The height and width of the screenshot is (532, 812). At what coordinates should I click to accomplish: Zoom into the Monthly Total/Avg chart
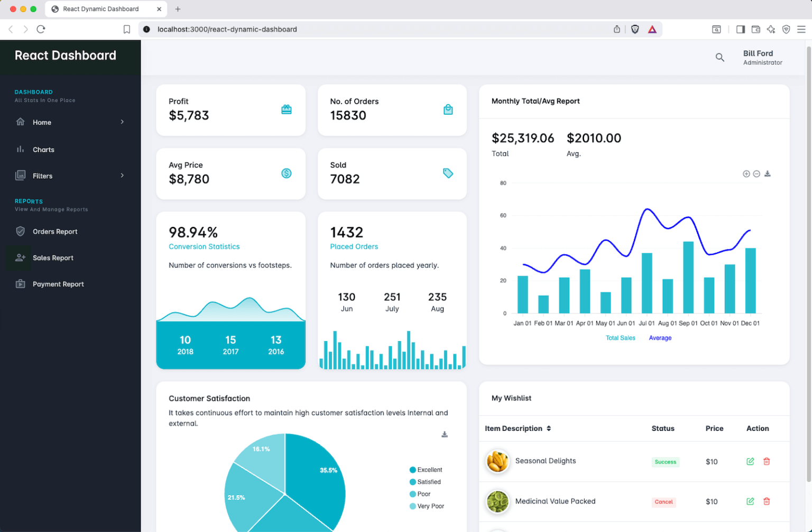pyautogui.click(x=746, y=173)
